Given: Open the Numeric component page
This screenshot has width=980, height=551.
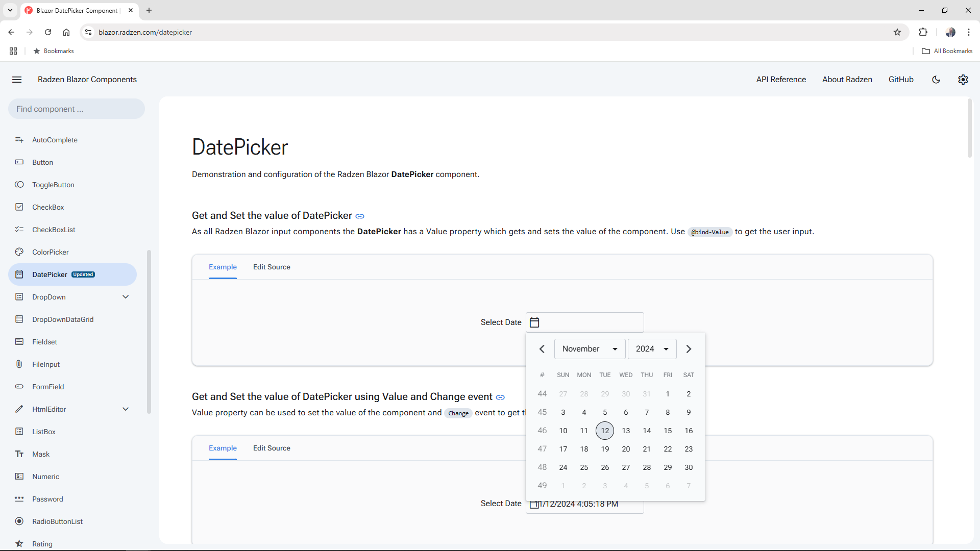Looking at the screenshot, I should [x=46, y=477].
